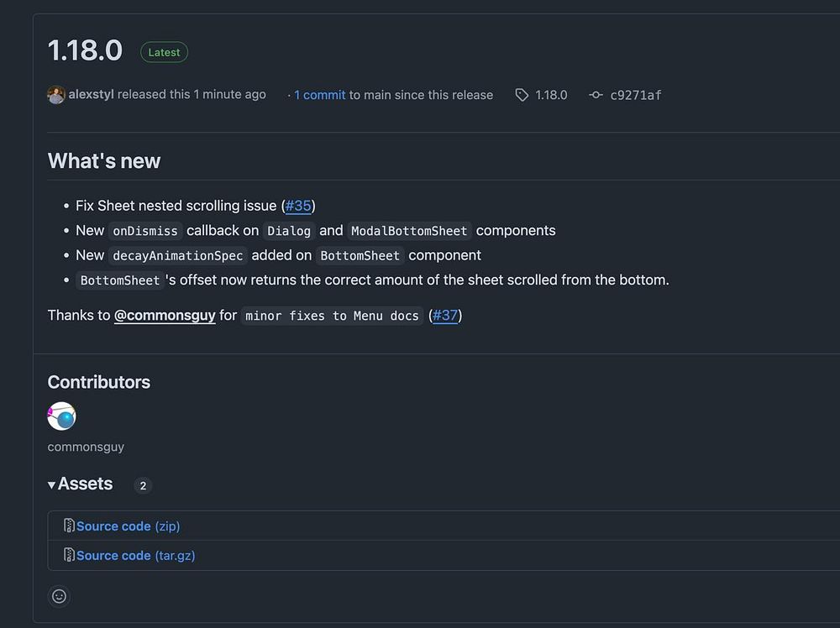Click the Assets count badge
The height and width of the screenshot is (628, 840).
click(x=143, y=485)
